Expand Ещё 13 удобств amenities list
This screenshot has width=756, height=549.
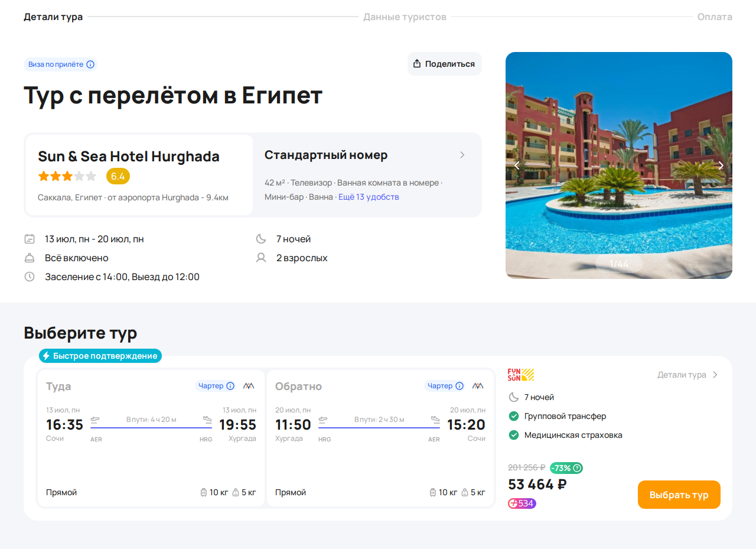[369, 197]
